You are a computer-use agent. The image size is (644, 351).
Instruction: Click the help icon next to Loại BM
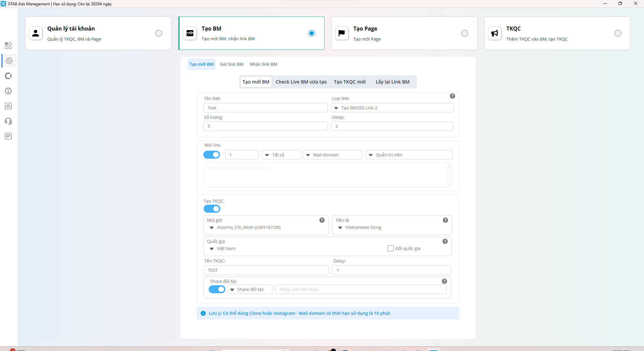pos(452,96)
